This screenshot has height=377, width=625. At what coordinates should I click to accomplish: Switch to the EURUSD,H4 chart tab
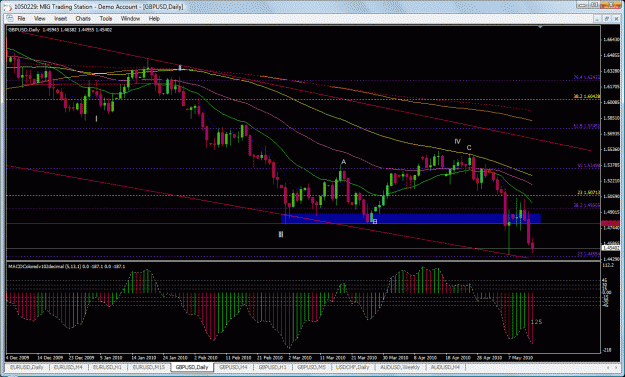69,367
